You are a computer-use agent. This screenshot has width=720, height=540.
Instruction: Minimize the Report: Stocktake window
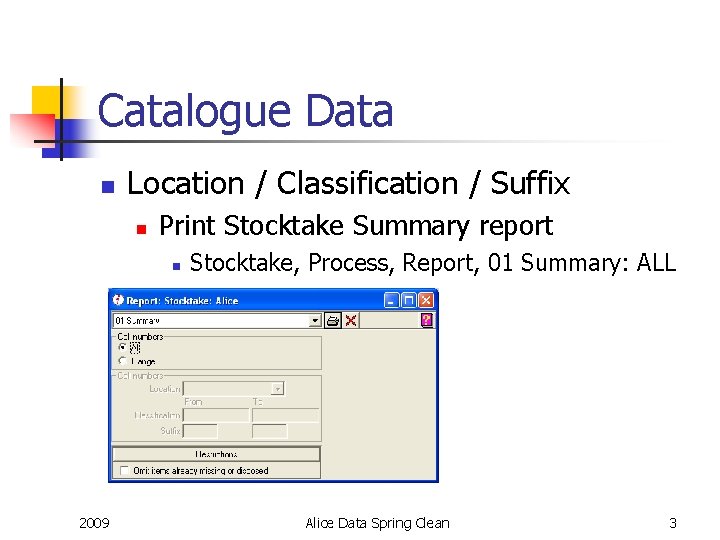(x=391, y=300)
